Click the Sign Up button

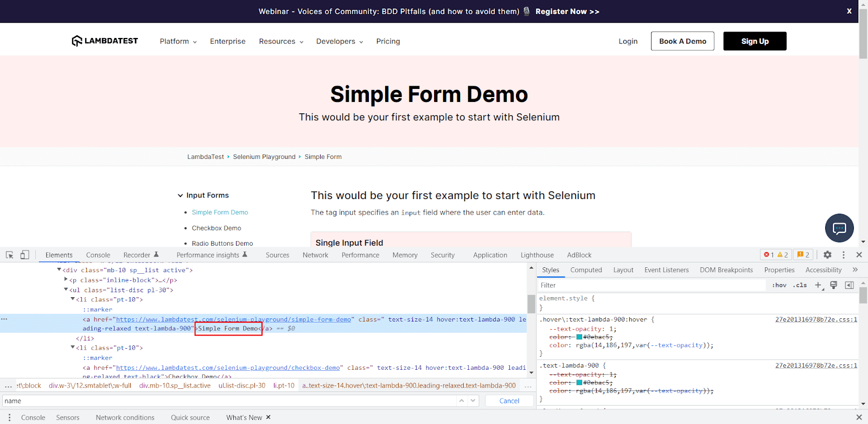tap(755, 41)
